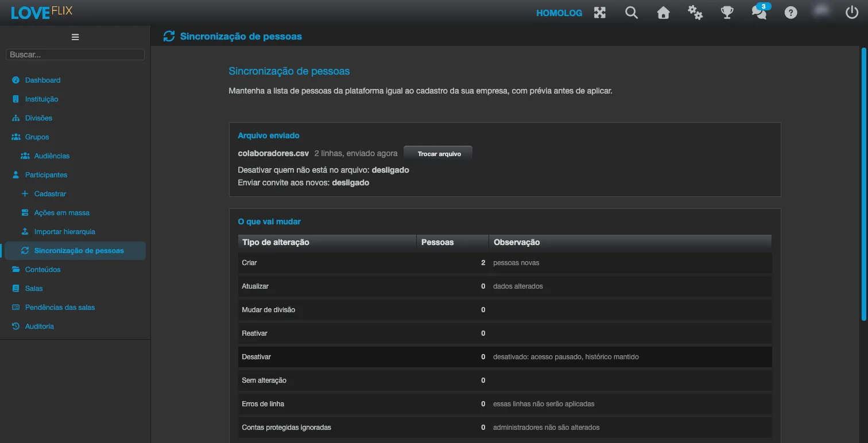This screenshot has height=443, width=868.
Task: Select the Desativar row label
Action: coord(257,357)
